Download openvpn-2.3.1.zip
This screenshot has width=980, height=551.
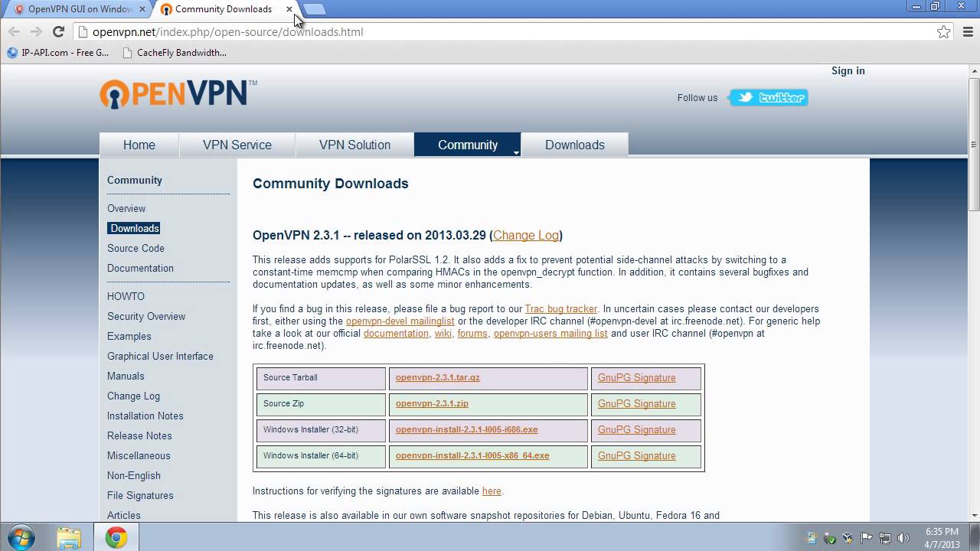click(432, 403)
